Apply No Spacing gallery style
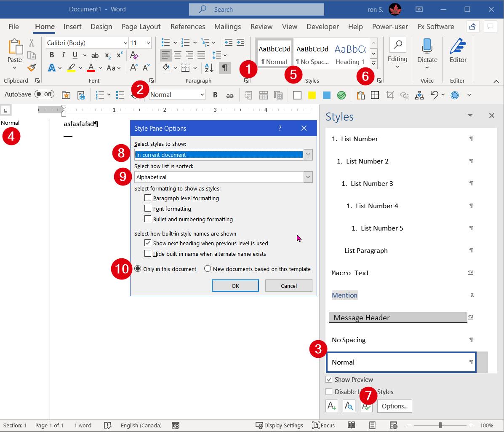 [x=312, y=54]
